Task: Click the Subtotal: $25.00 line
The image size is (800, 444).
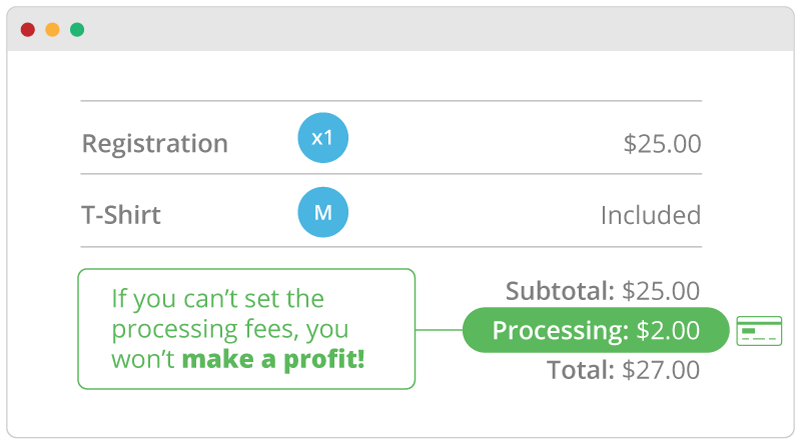Action: (603, 291)
